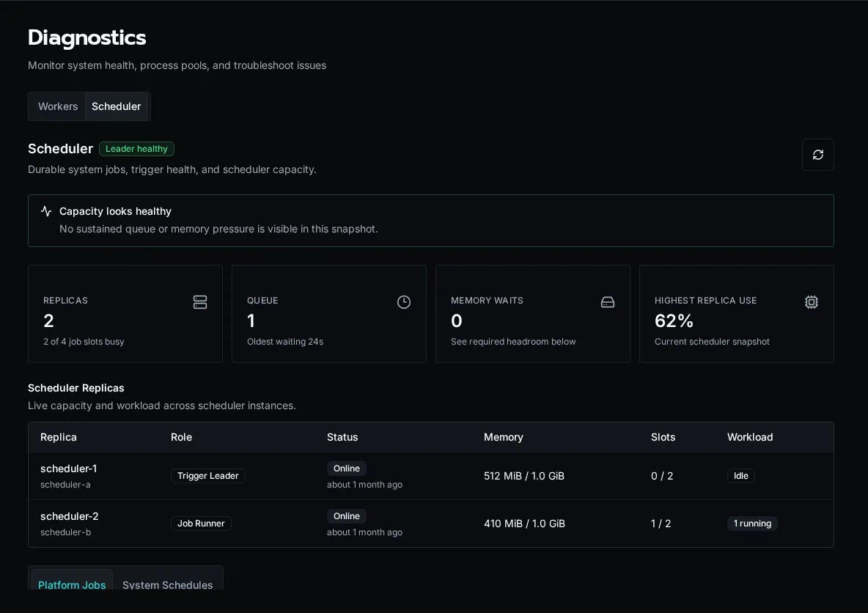Click the Trigger Leader role badge
This screenshot has width=868, height=613.
point(207,476)
